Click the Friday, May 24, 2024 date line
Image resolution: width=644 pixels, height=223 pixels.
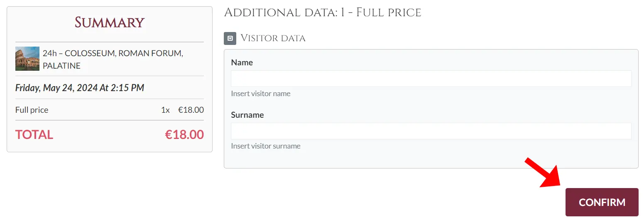[80, 88]
